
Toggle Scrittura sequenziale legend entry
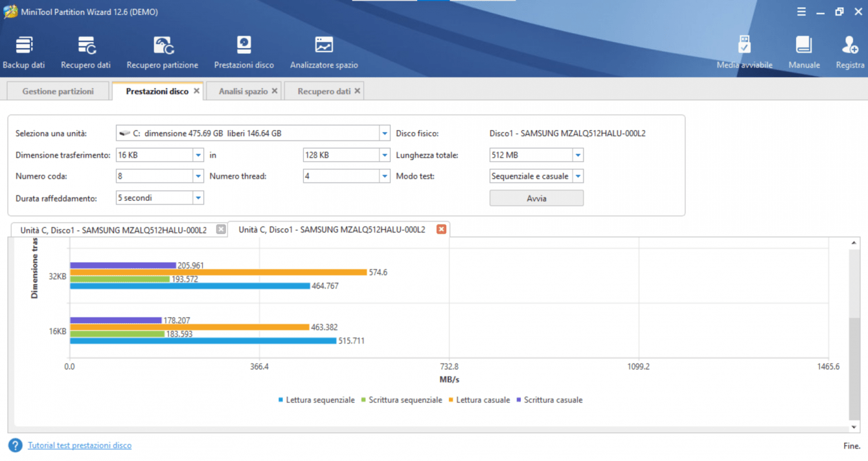click(402, 400)
